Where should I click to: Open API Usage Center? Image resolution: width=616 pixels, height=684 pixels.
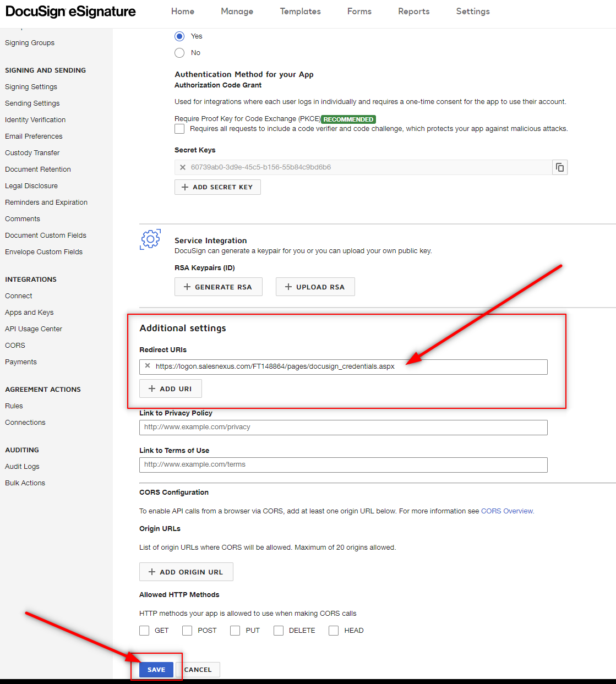34,329
